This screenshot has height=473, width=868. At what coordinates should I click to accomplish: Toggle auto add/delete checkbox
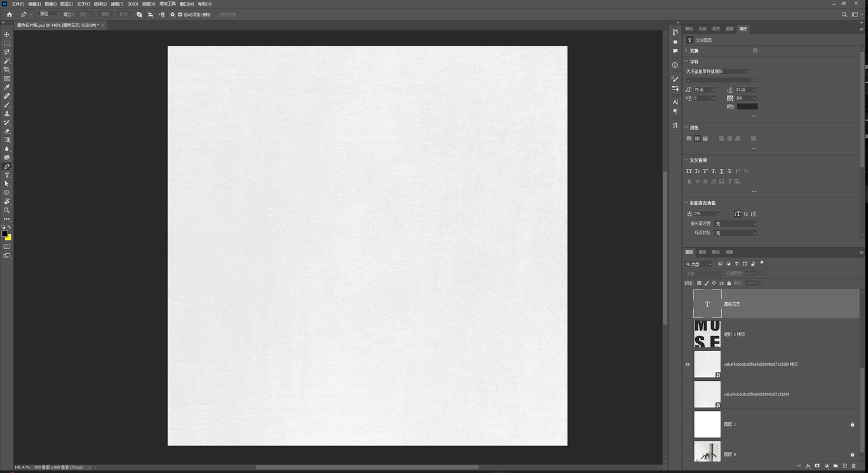tap(180, 15)
